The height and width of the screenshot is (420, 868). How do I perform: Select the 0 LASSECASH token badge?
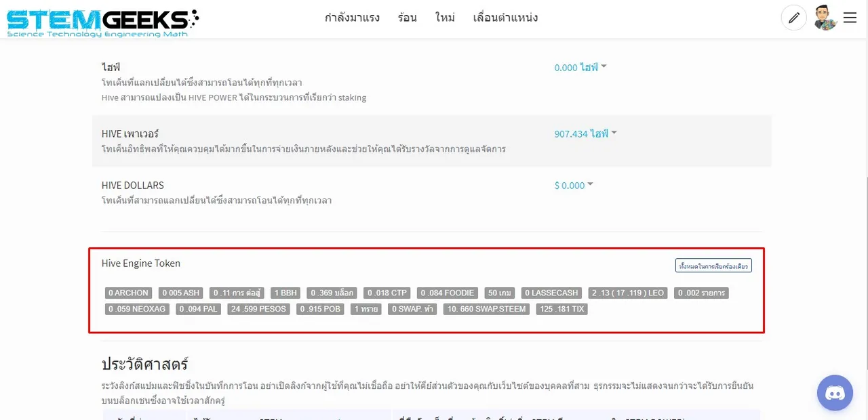coord(552,293)
